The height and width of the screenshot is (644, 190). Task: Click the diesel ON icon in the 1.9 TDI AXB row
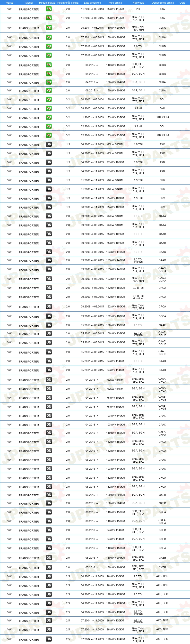click(x=49, y=162)
